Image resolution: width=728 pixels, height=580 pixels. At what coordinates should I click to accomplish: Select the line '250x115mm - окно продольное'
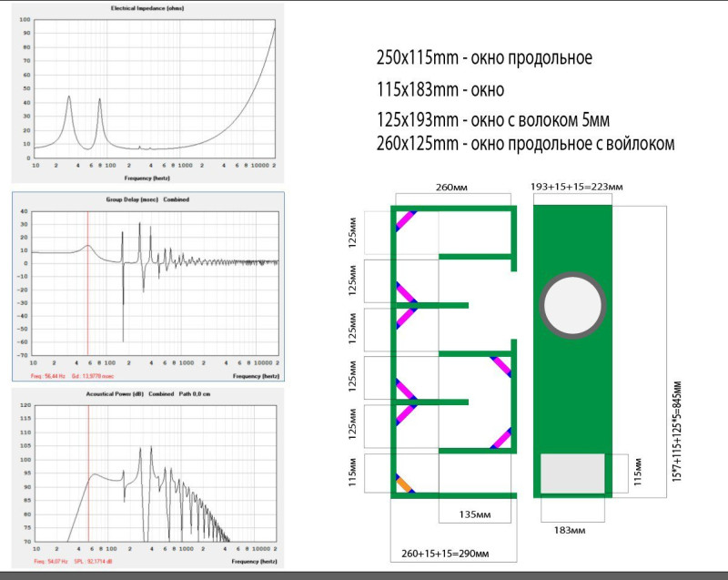[484, 57]
